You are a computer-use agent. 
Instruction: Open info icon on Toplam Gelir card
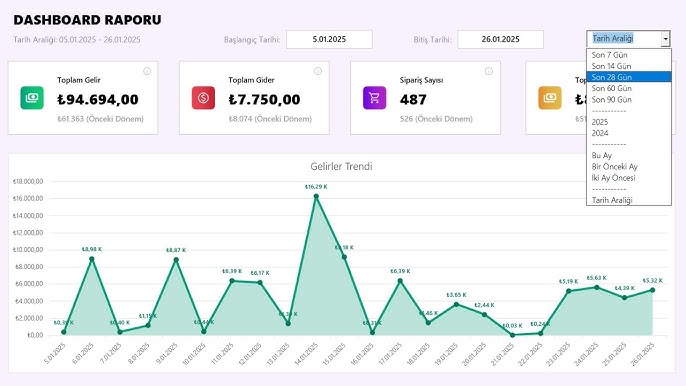pos(147,71)
